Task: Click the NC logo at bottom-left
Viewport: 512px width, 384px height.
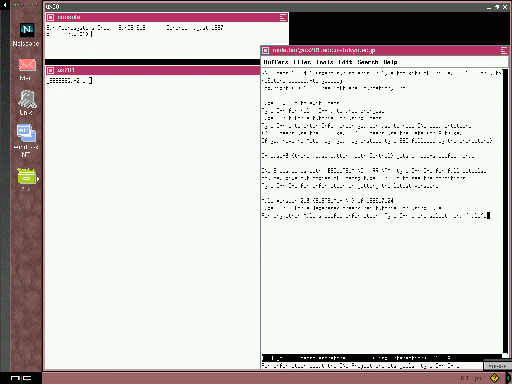Action: [x=21, y=378]
